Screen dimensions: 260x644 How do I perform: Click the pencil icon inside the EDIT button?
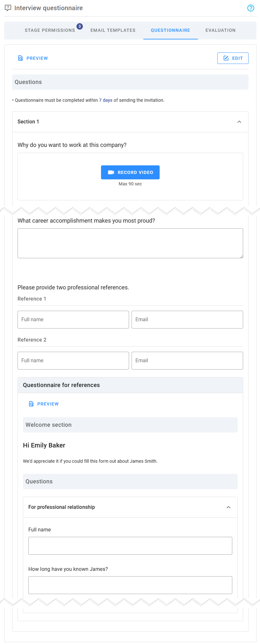[x=226, y=58]
